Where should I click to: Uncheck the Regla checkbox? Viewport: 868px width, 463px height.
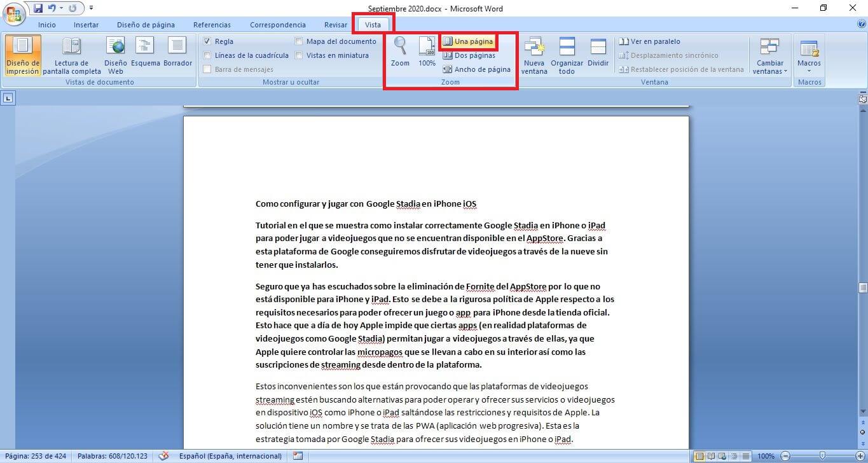pos(207,41)
